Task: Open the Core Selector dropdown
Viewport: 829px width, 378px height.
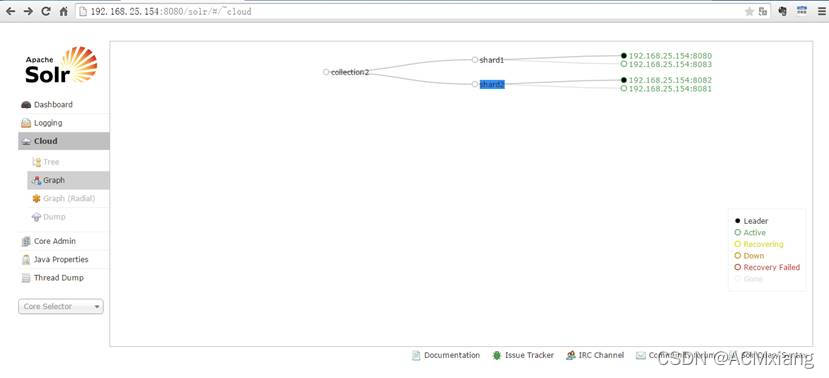Action: pos(61,307)
